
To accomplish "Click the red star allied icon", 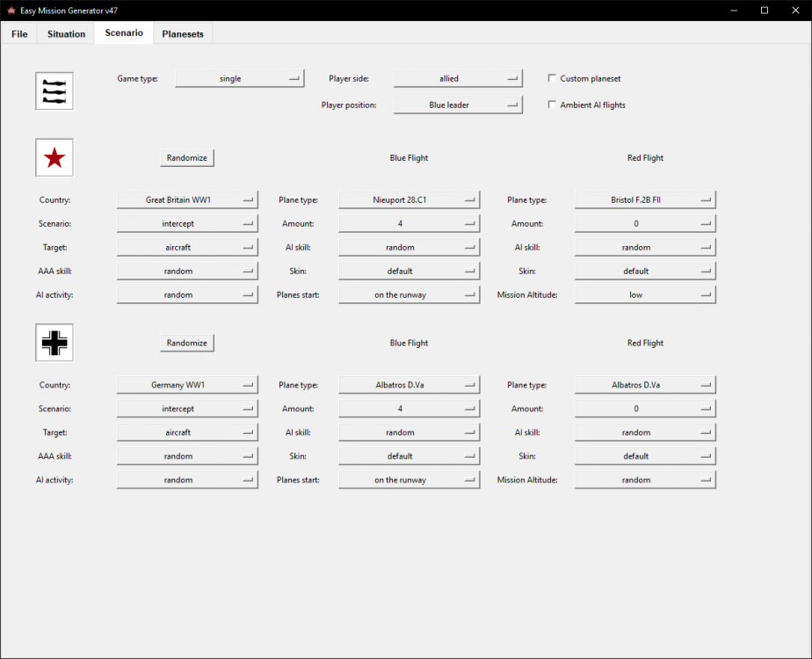I will pos(54,158).
